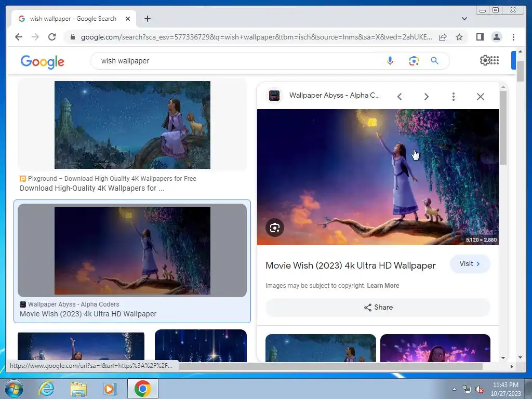The width and height of the screenshot is (532, 399).
Task: Open Movie Wish 4k Ultra HD title
Action: click(351, 265)
